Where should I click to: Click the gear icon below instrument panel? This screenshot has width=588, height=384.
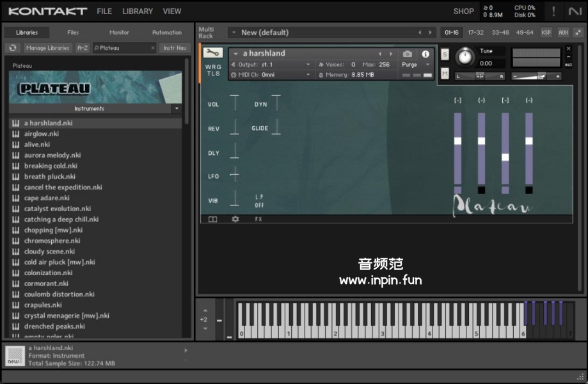(x=235, y=219)
